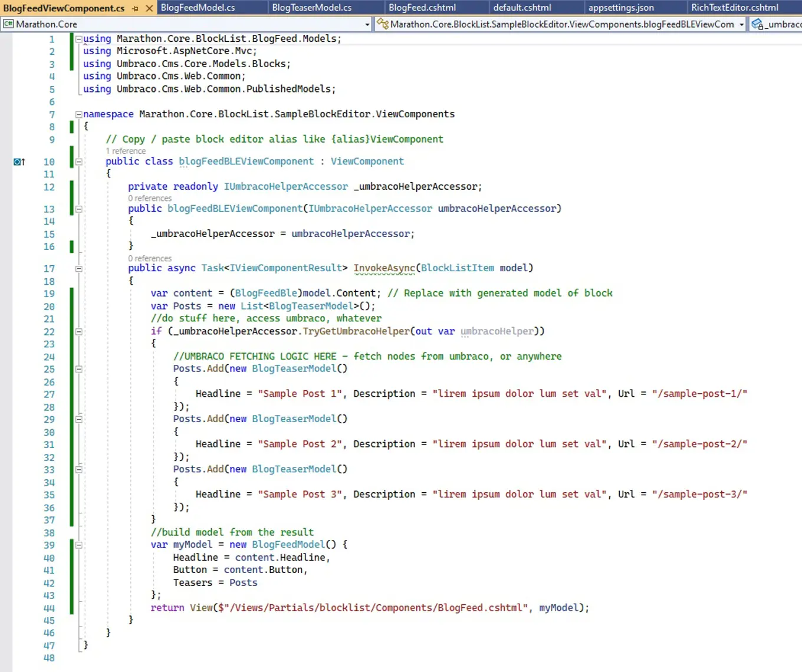Click the field icon before _umbraco member
The height and width of the screenshot is (672, 802).
(x=757, y=24)
